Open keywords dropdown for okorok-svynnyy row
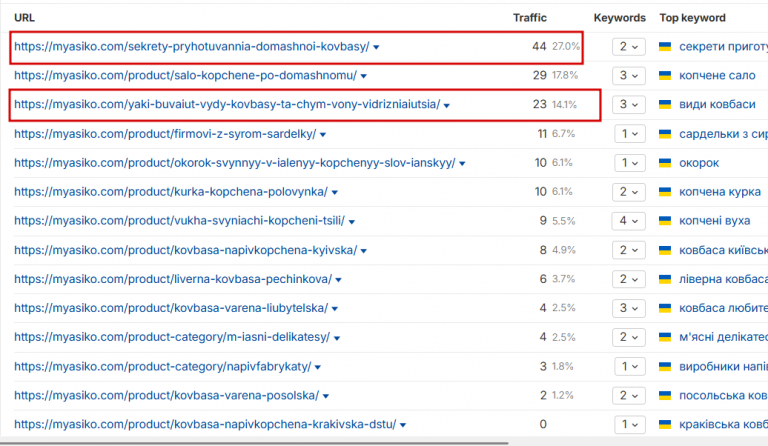Viewport: 768px width, 446px height. pyautogui.click(x=629, y=163)
